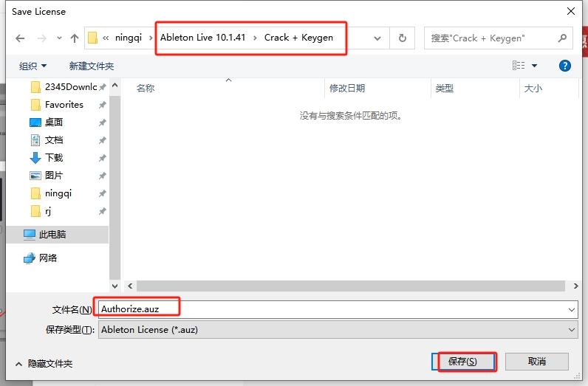Open 图片 in the navigation pane
Viewport: 588px width, 386px height.
click(x=47, y=176)
